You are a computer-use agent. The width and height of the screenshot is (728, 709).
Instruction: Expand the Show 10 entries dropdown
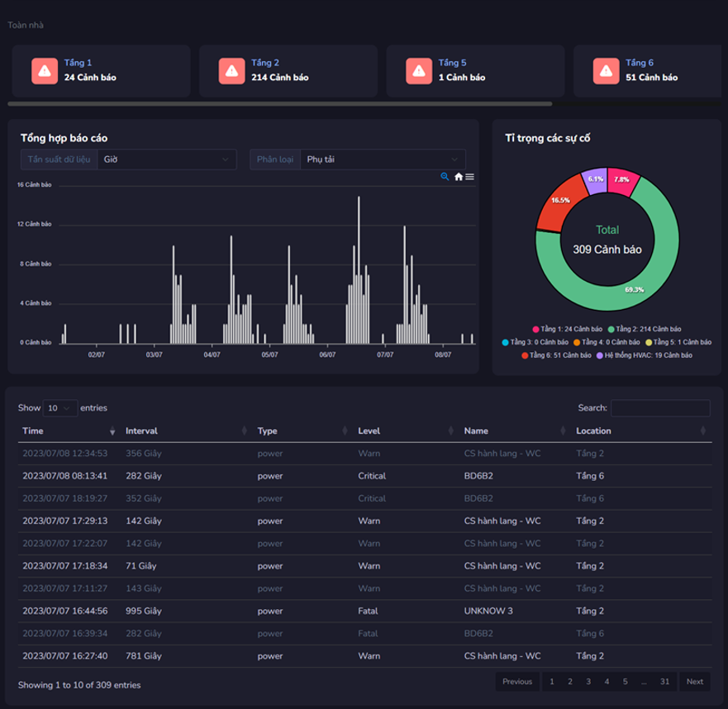point(59,408)
